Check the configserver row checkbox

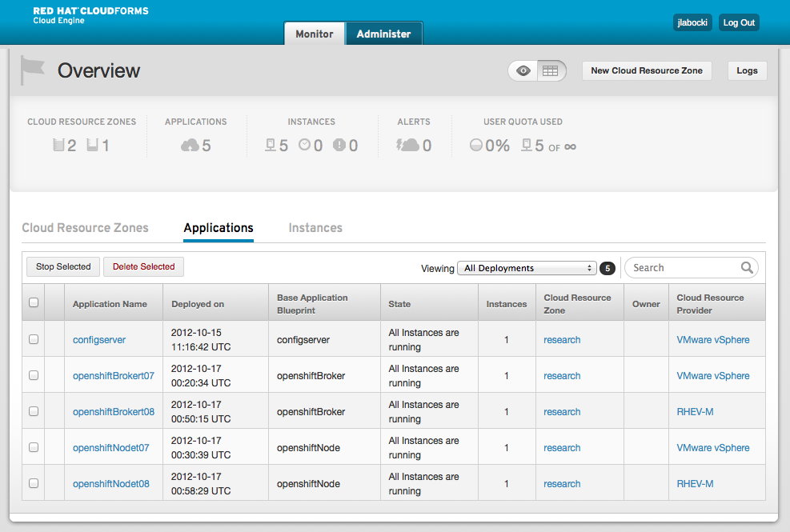click(x=34, y=339)
